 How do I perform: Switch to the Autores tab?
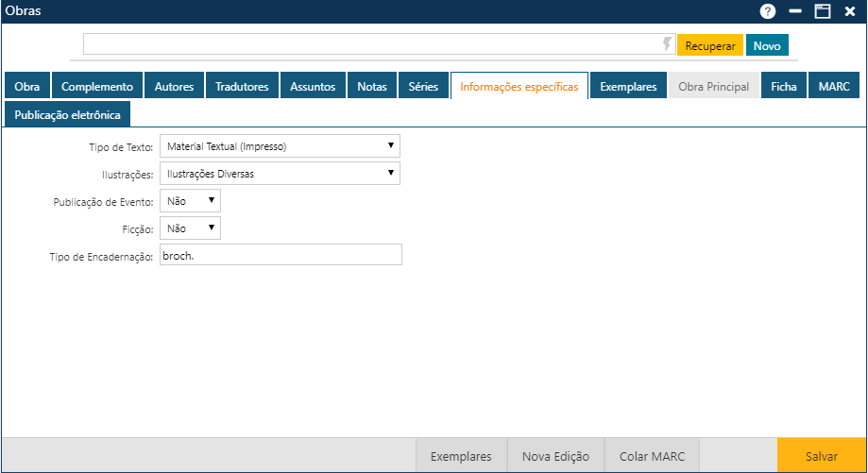pos(174,86)
